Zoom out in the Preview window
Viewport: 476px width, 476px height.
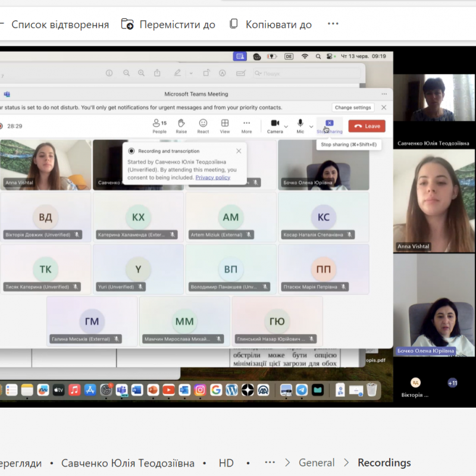126,73
